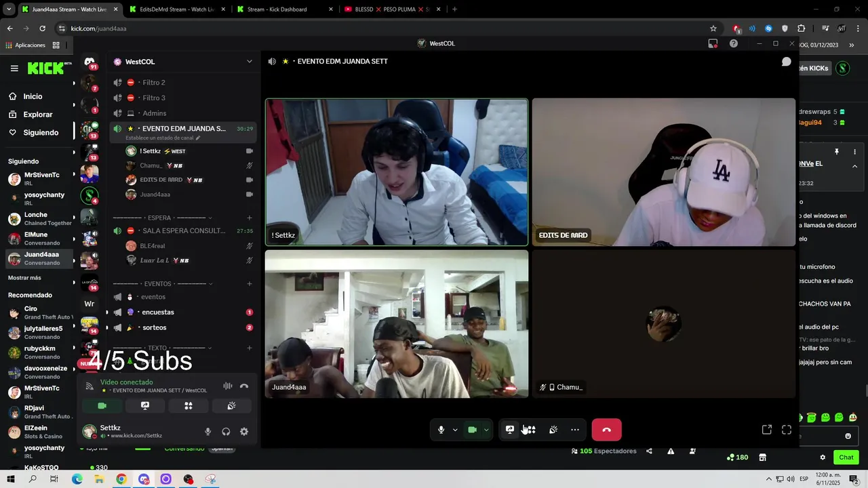Image resolution: width=868 pixels, height=488 pixels.
Task: Share your screen from call controls
Action: tap(510, 430)
